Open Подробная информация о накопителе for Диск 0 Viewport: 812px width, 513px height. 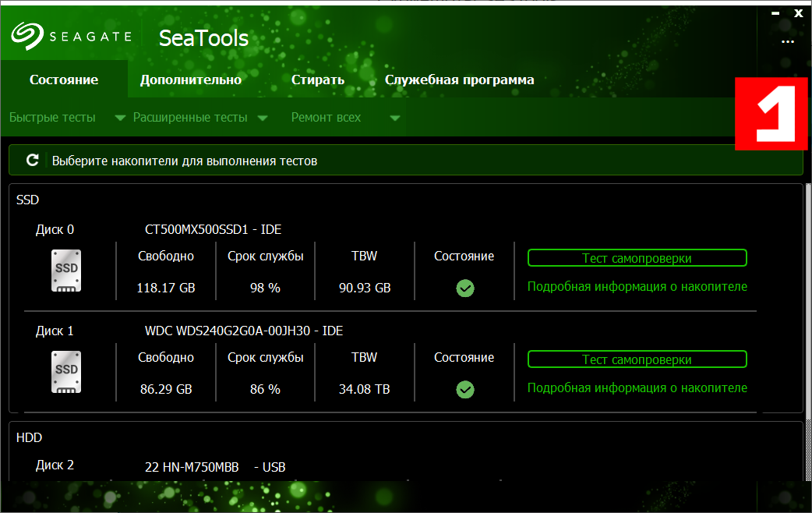coord(637,287)
